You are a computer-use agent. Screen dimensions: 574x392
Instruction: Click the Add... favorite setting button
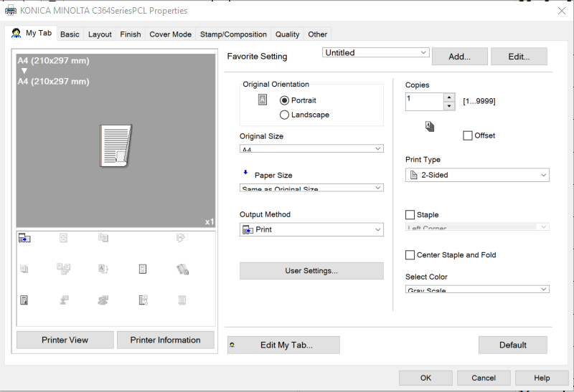coord(460,57)
